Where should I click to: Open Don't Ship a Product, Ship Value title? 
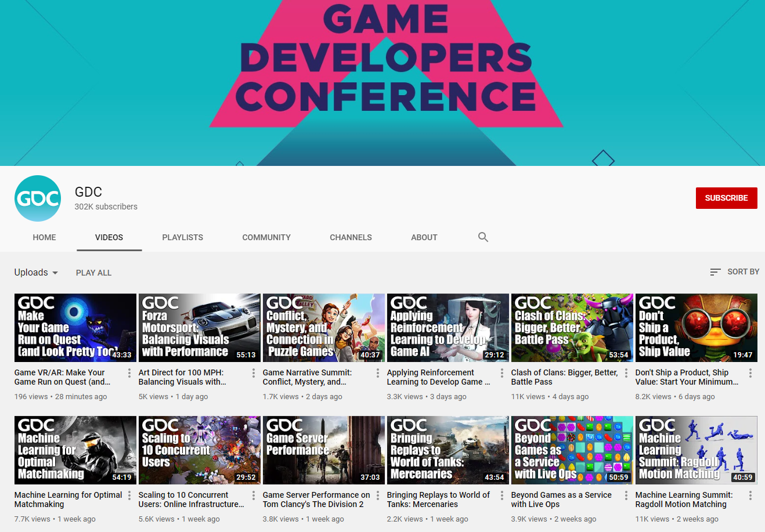coord(687,377)
